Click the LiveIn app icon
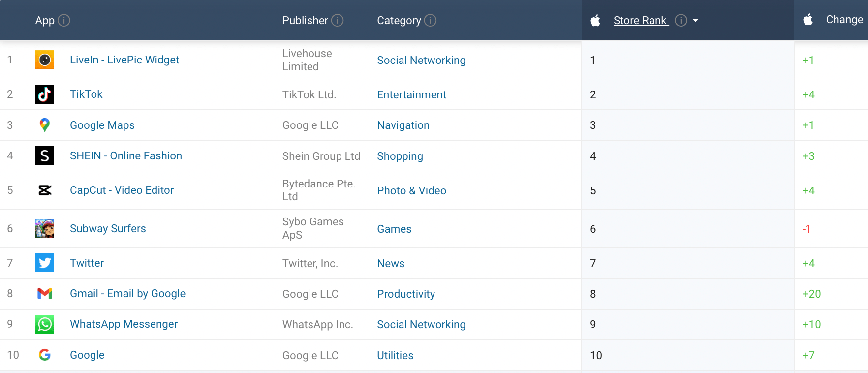The width and height of the screenshot is (868, 373). point(45,60)
